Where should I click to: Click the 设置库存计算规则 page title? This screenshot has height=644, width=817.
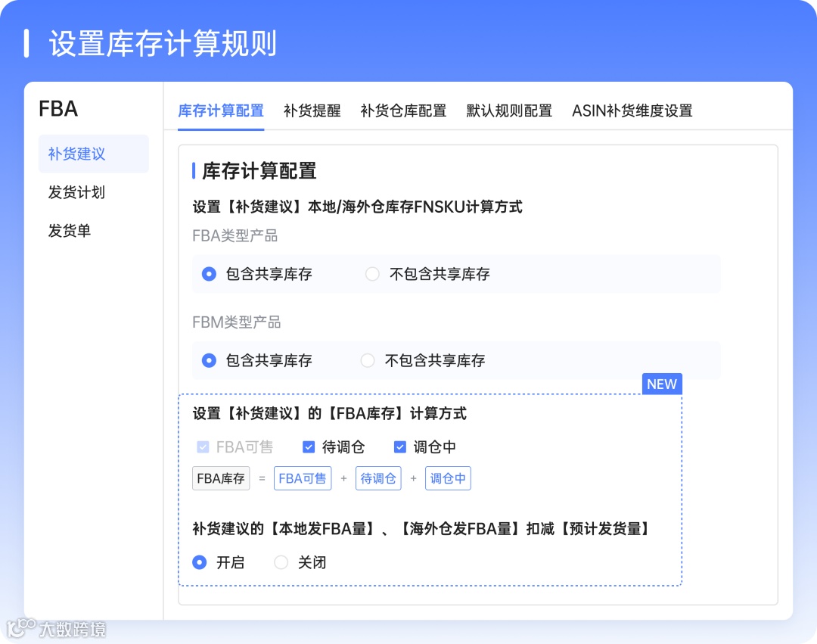[x=163, y=43]
